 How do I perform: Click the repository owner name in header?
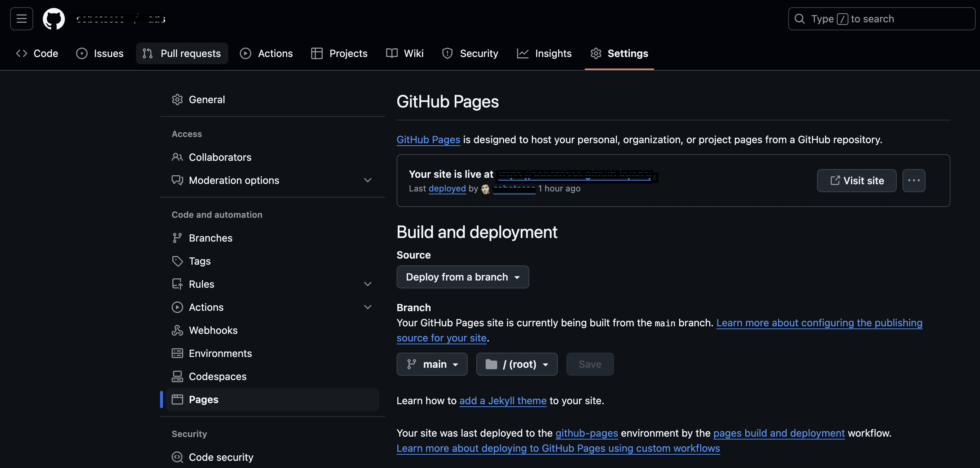point(101,19)
